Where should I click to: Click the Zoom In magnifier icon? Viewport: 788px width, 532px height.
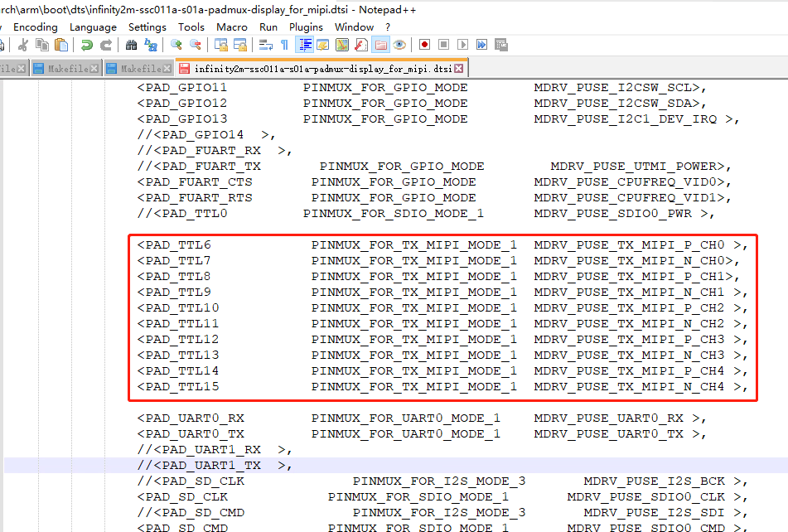pyautogui.click(x=176, y=45)
